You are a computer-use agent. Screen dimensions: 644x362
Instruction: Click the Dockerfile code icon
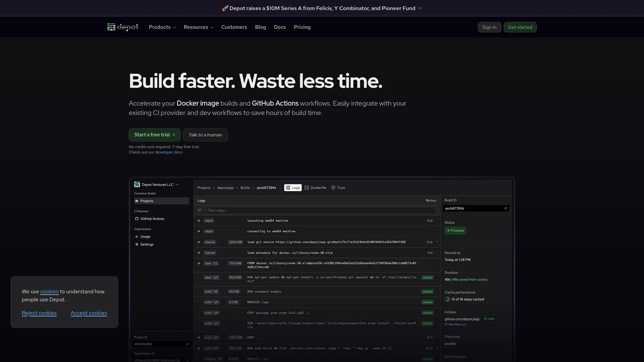coord(307,188)
